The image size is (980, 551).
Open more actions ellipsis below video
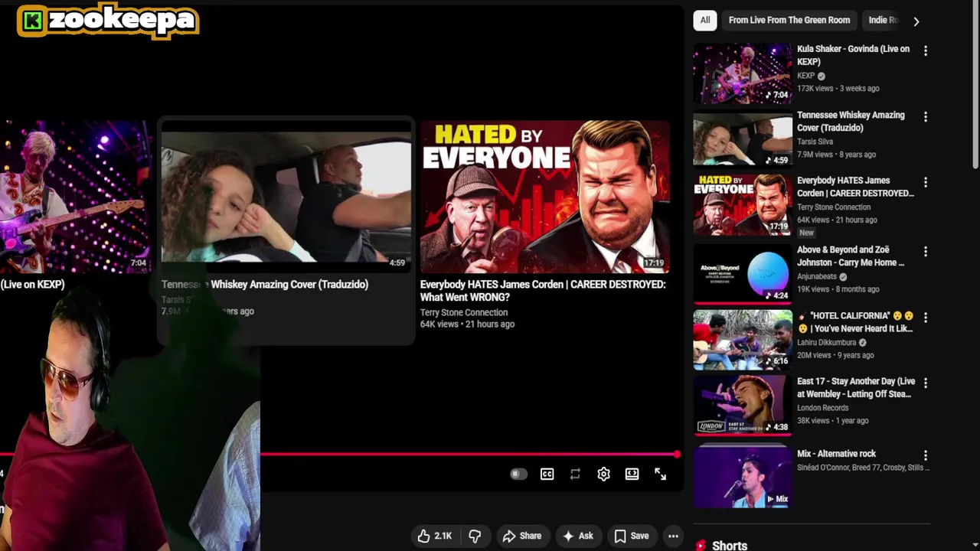[673, 536]
